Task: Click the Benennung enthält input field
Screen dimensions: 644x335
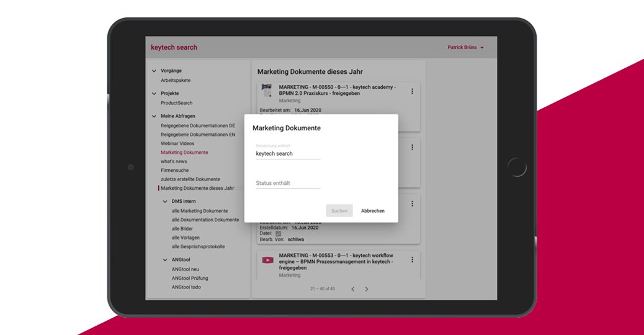Action: click(288, 154)
